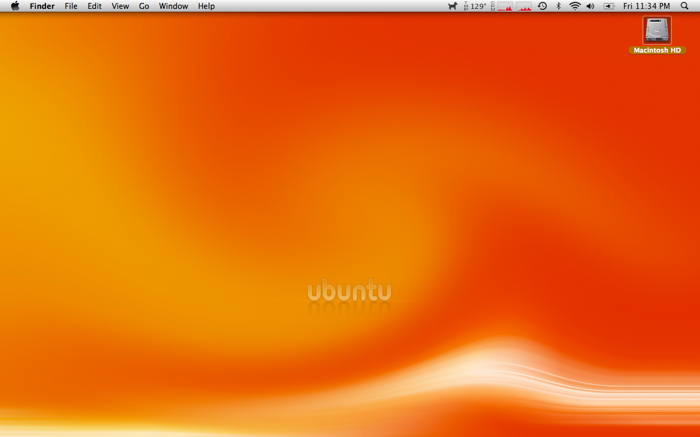Open the Wi-Fi status menu
700x437 pixels.
[575, 6]
